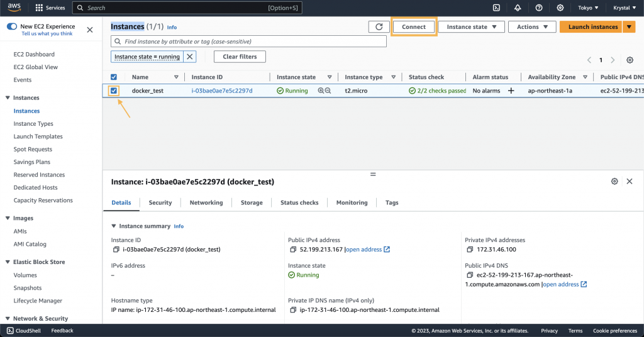Open the help question mark icon
The image size is (644, 337).
coord(539,8)
